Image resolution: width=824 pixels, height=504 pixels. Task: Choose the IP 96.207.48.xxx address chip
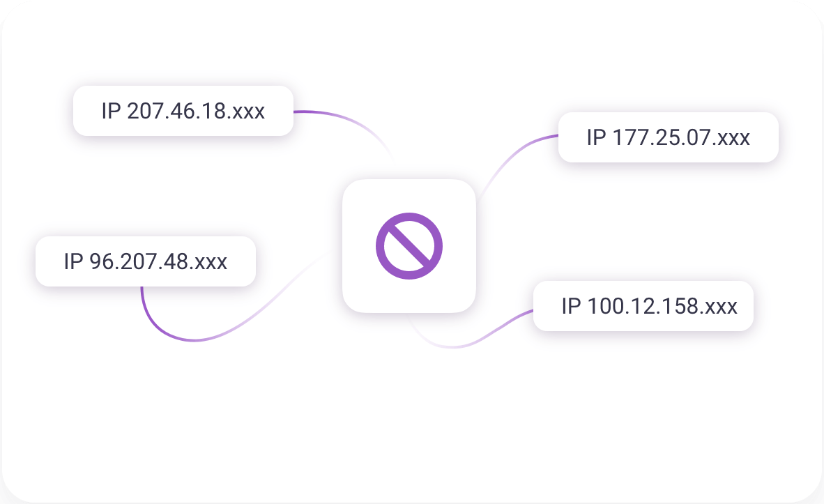pos(146,261)
